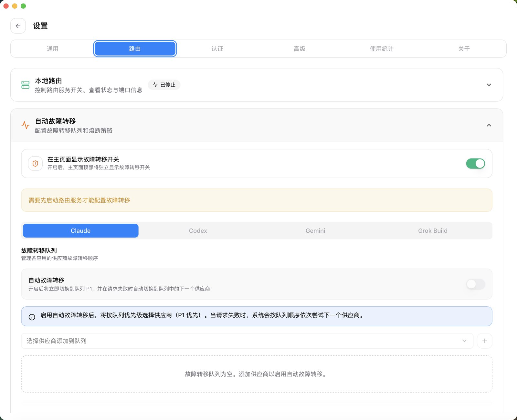Select the 路由 tab
The width and height of the screenshot is (517, 420).
135,49
